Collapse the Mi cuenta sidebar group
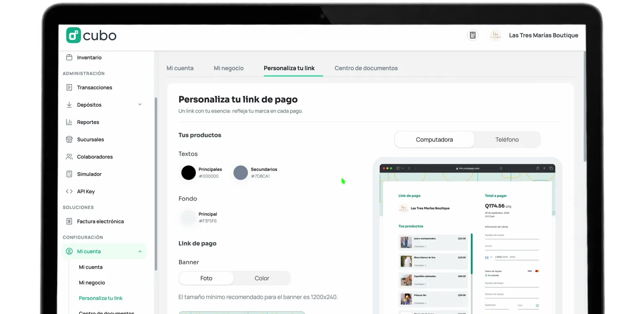The width and height of the screenshot is (644, 314). click(140, 251)
